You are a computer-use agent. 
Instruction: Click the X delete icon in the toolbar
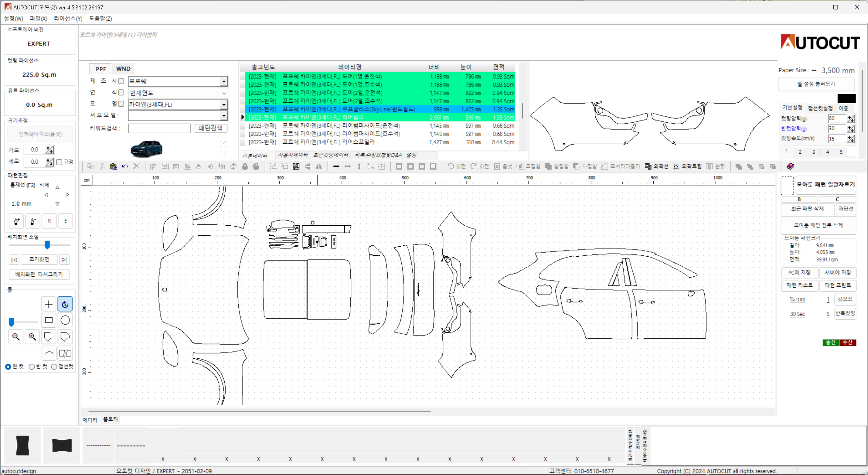tap(136, 166)
